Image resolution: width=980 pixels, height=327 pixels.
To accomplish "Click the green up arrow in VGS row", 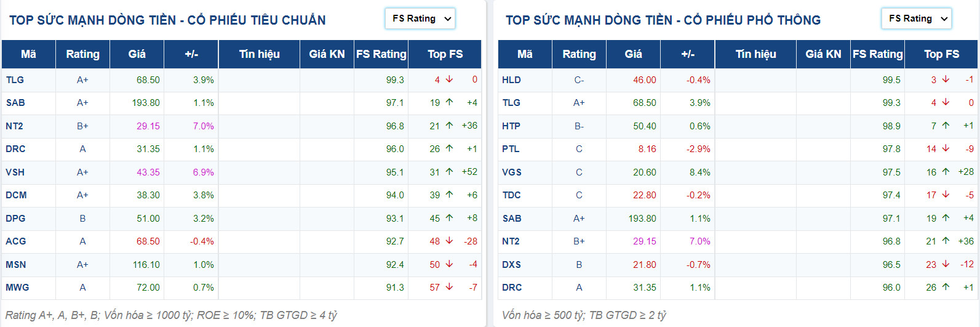I will coord(946,172).
